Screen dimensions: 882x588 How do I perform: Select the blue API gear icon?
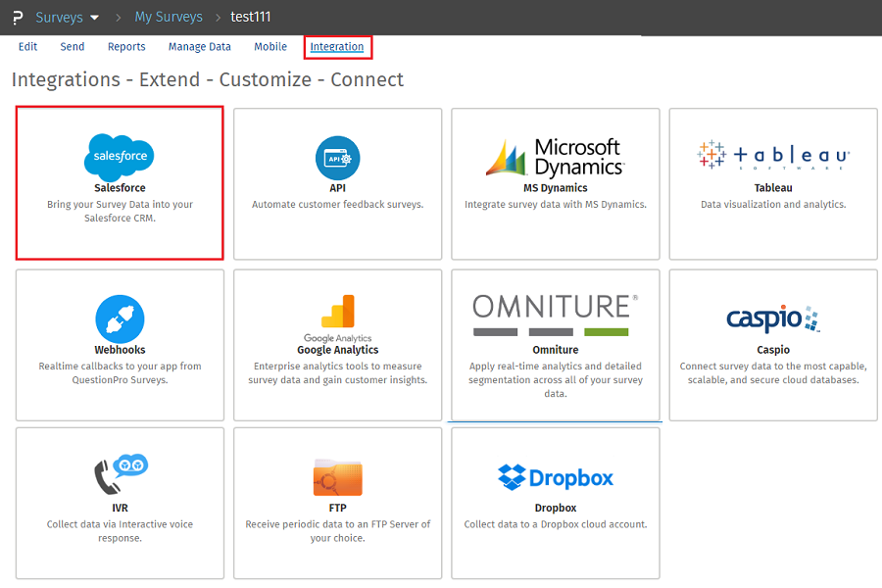[337, 158]
